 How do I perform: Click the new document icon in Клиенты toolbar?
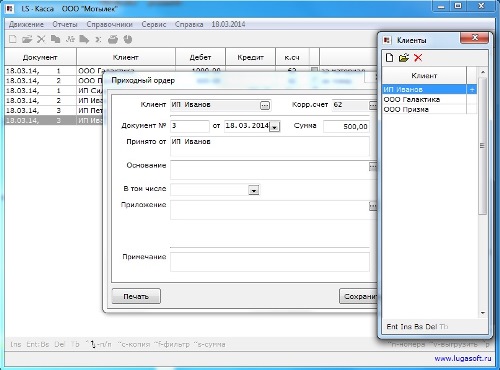coord(389,58)
